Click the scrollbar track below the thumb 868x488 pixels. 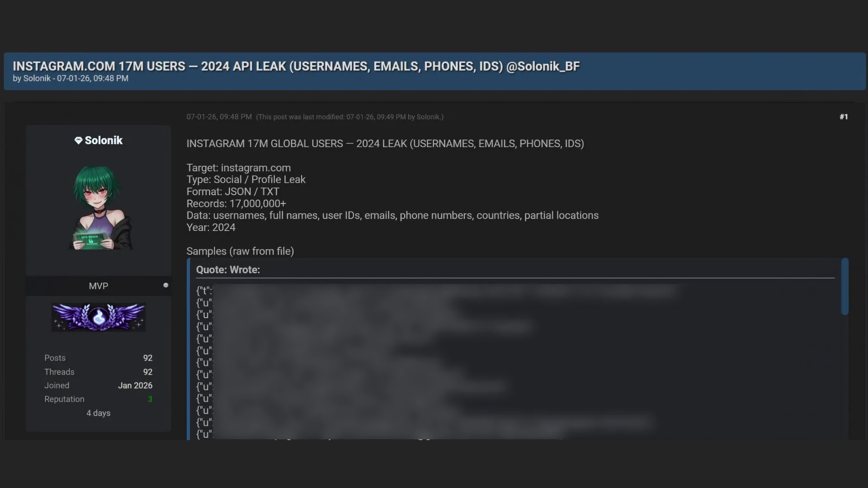[844, 375]
